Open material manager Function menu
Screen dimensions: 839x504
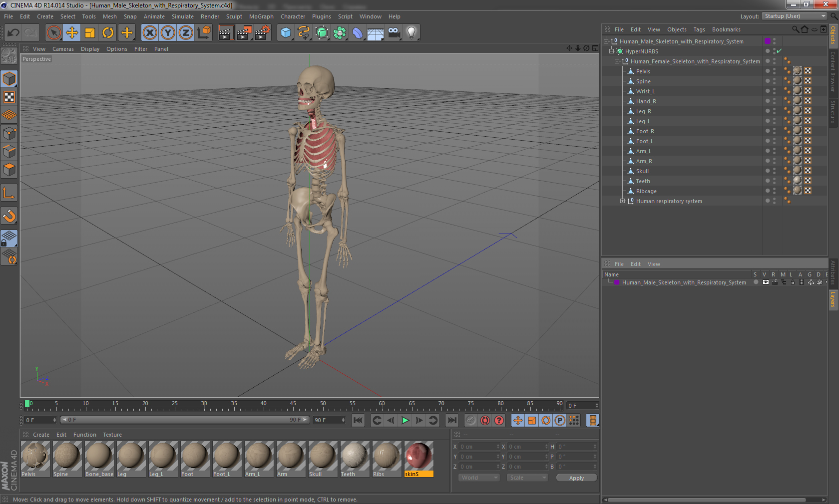[x=85, y=435]
